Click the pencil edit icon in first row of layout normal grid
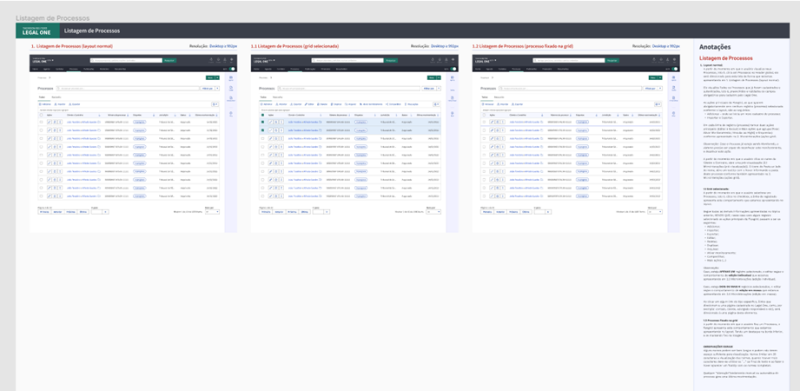This screenshot has height=391, width=800. (x=50, y=122)
